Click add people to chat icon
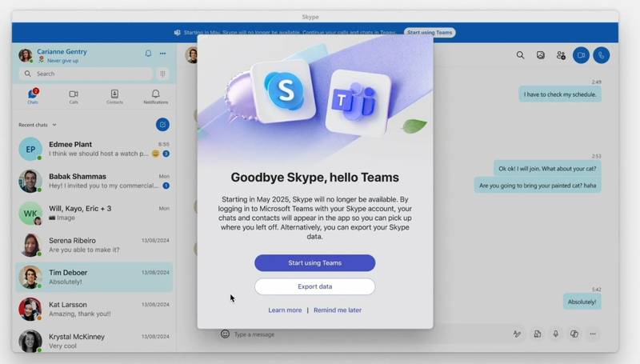The height and width of the screenshot is (364, 640). pyautogui.click(x=561, y=55)
